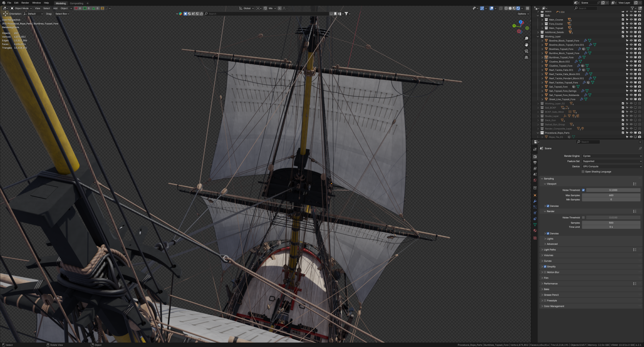Open the Select Box drag dropdown

click(62, 14)
